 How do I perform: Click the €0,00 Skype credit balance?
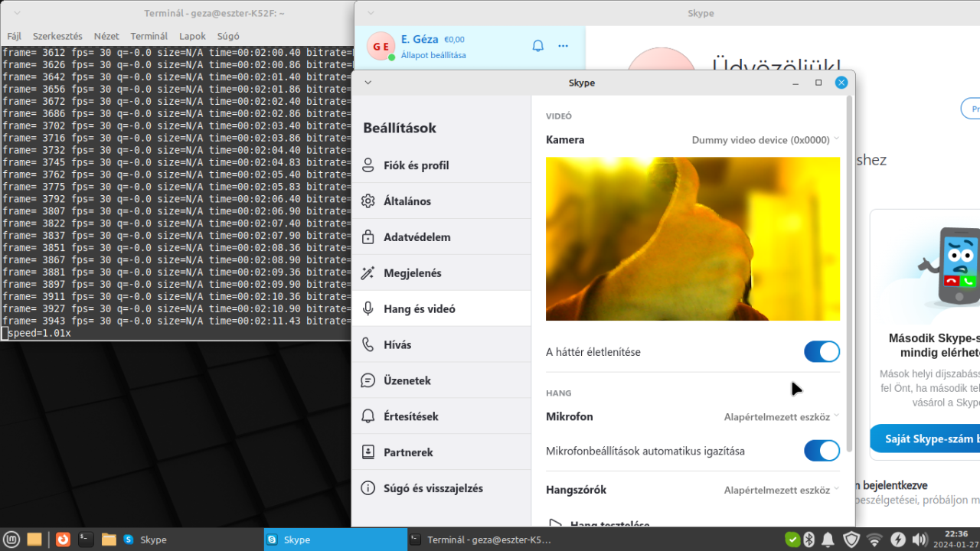click(x=454, y=40)
